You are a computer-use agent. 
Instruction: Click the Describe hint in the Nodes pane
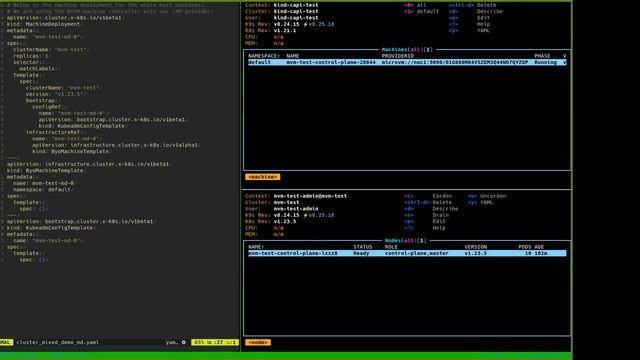(445, 209)
